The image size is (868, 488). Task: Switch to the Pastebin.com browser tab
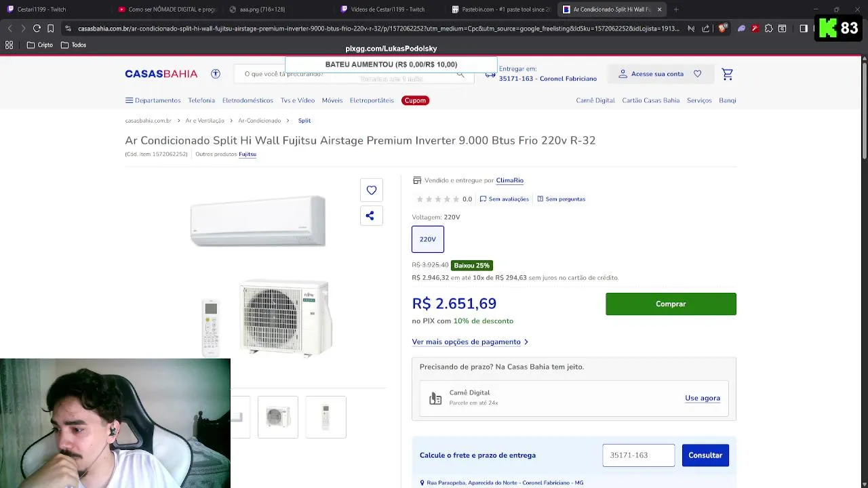502,9
